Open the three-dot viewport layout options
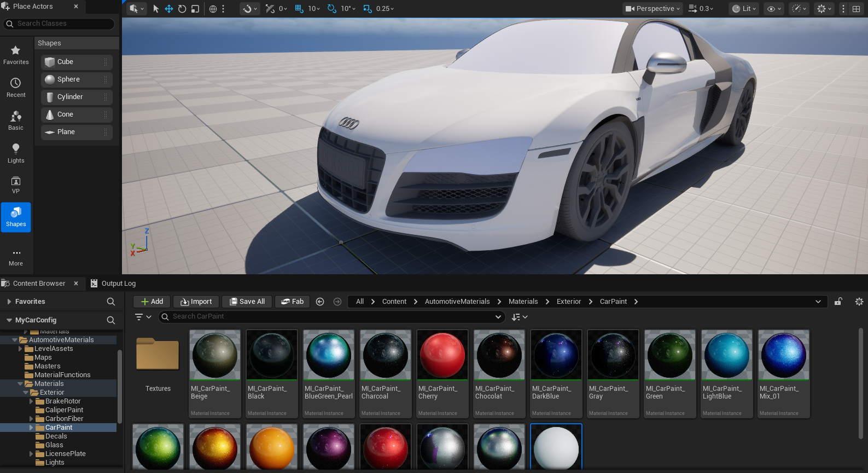The width and height of the screenshot is (868, 473). click(x=843, y=9)
